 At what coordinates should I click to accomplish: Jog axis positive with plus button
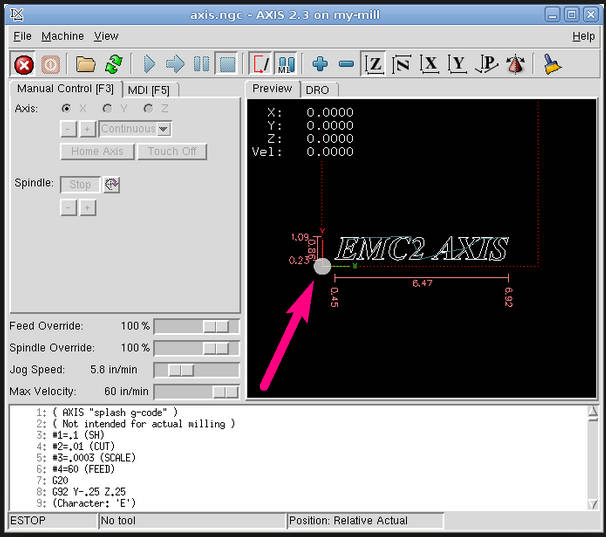[88, 129]
